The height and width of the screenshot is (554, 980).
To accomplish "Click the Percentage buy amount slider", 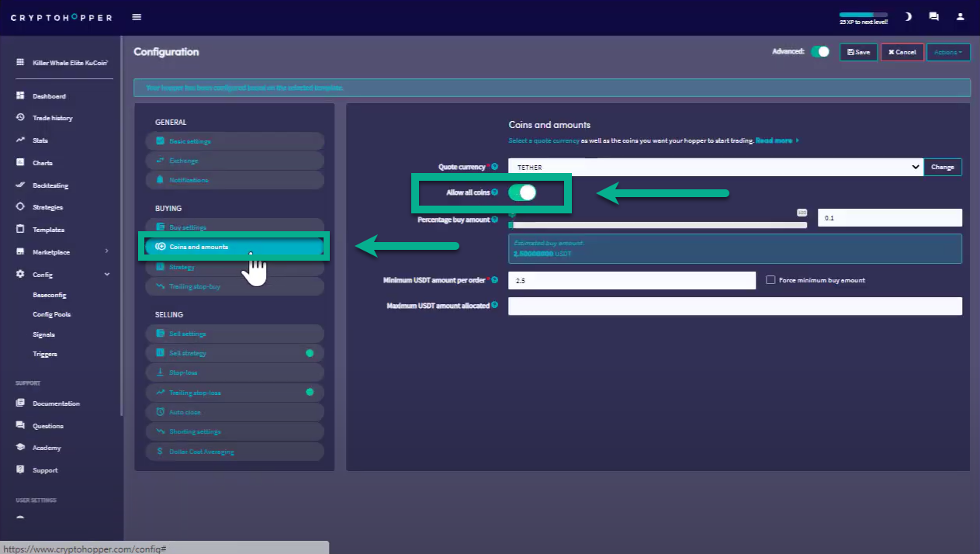I will click(x=657, y=225).
